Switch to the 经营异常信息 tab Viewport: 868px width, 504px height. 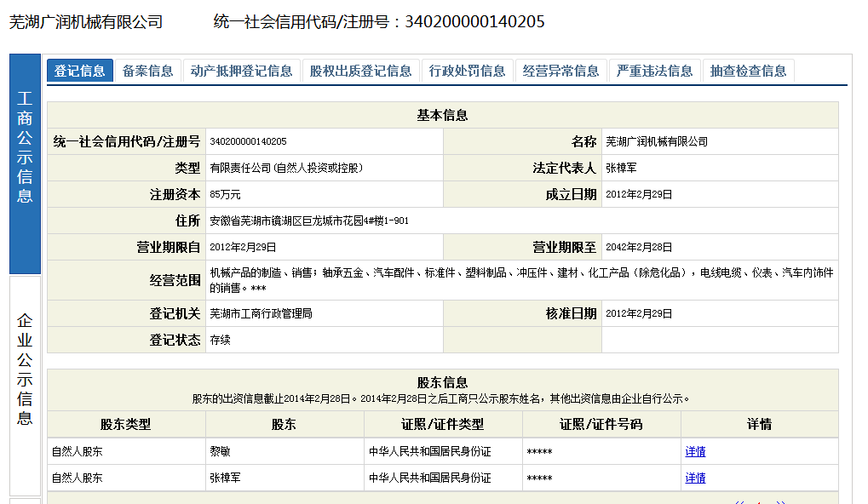coord(560,71)
